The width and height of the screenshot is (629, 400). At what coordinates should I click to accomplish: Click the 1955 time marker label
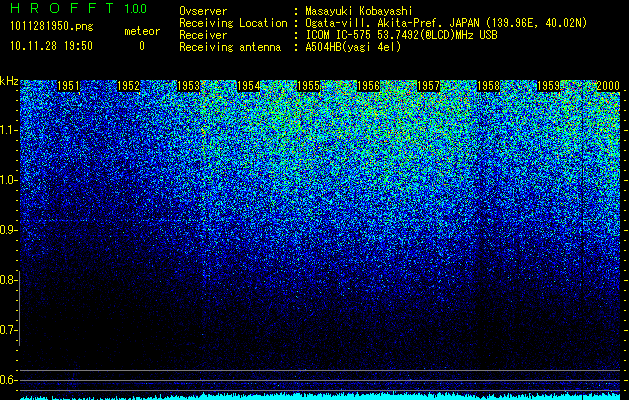coord(308,86)
